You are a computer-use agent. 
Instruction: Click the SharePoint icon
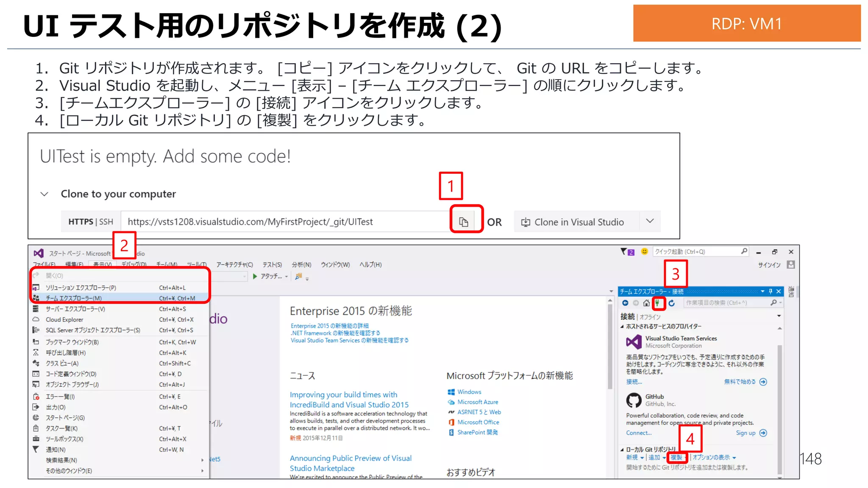[451, 433]
